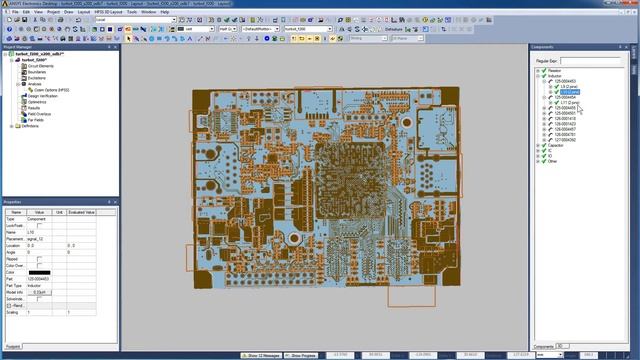Screen dimensions: 640x360
Task: Toggle the Capacitor category checkmark
Action: tap(544, 145)
